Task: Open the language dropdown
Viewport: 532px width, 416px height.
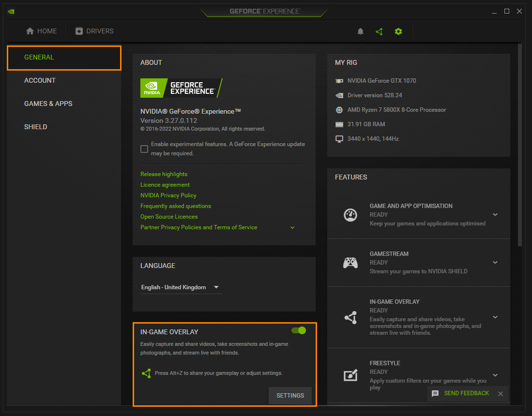Action: pos(181,287)
